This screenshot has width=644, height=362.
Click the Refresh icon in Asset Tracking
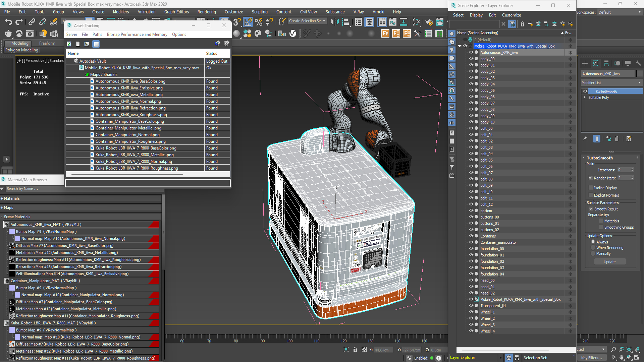tap(69, 44)
